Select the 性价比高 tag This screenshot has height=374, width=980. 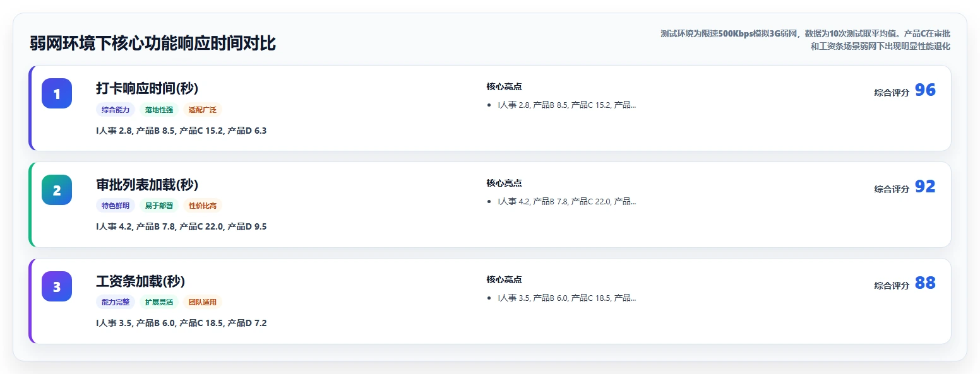click(203, 206)
